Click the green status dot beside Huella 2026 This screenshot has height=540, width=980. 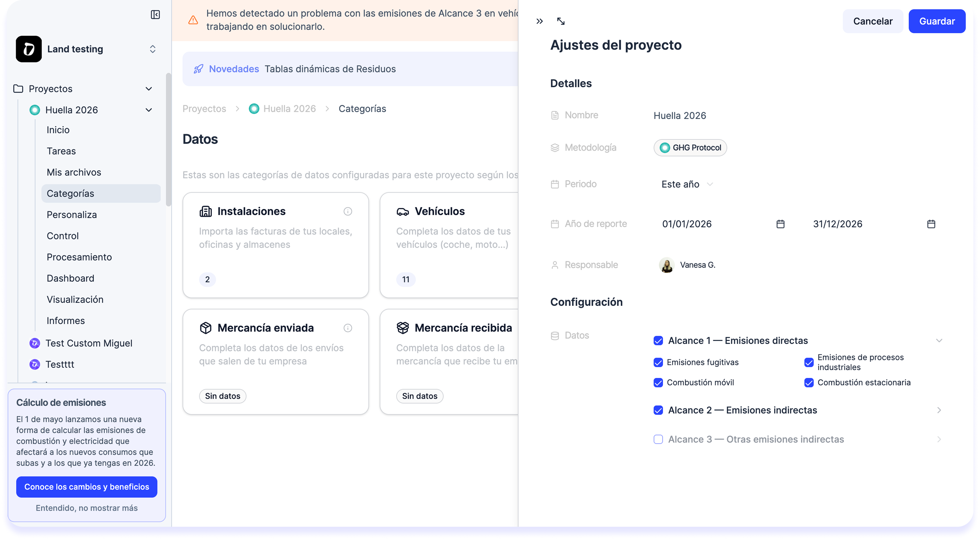pyautogui.click(x=35, y=110)
